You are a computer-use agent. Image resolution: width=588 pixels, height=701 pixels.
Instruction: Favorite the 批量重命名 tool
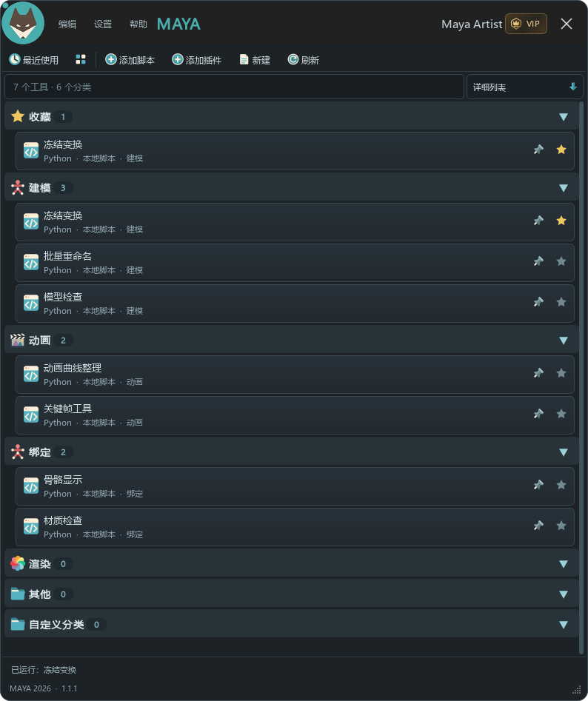point(561,261)
